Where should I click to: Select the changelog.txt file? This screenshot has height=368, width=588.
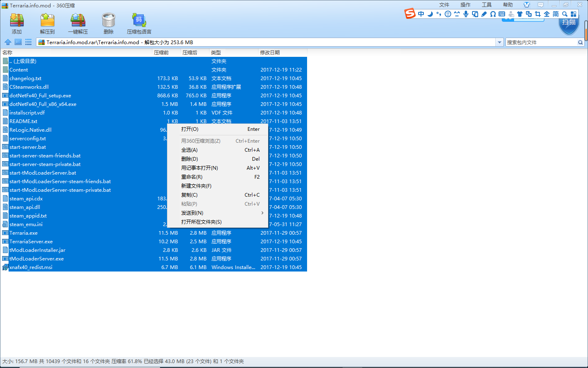pyautogui.click(x=154, y=79)
